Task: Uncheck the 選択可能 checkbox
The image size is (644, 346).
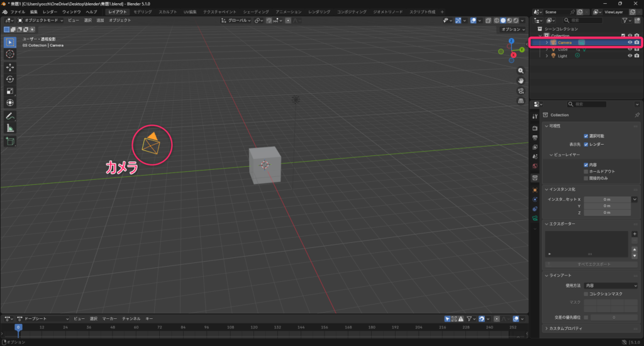Action: coord(586,136)
